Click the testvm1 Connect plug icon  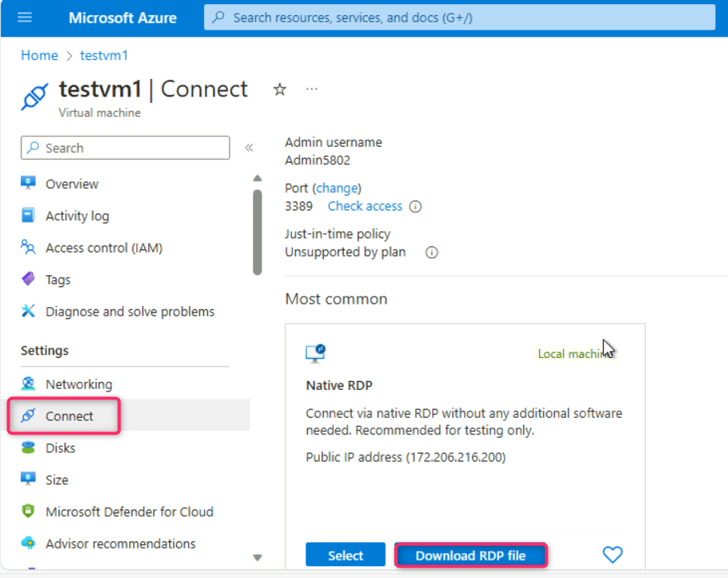pos(35,96)
